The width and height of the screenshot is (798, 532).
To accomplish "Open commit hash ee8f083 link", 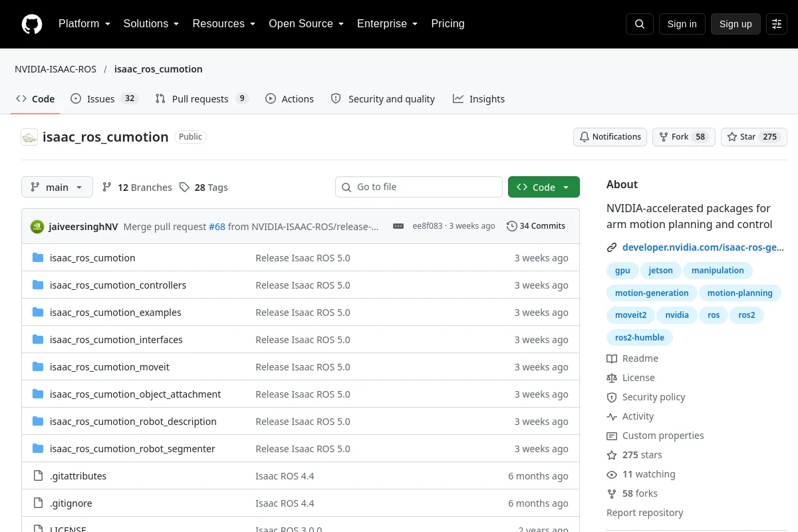I will (x=428, y=226).
